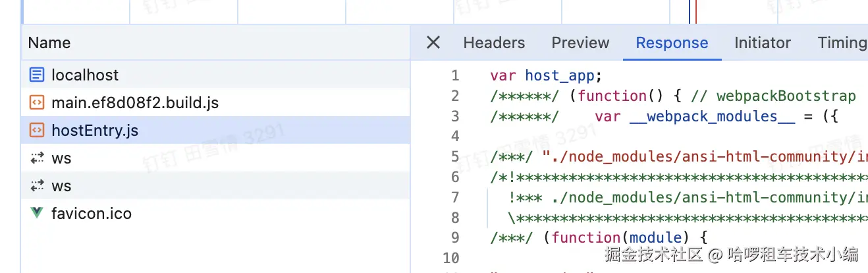This screenshot has width=868, height=273.
Task: Click the main.ef8d08f2.build.js script icon
Action: 37,103
